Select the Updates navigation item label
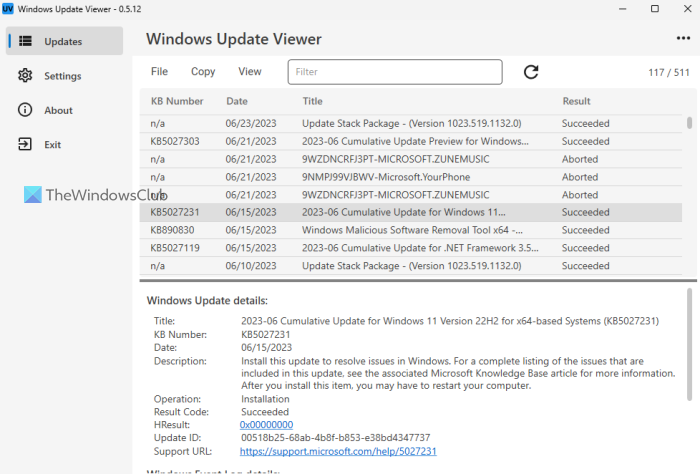 click(63, 42)
